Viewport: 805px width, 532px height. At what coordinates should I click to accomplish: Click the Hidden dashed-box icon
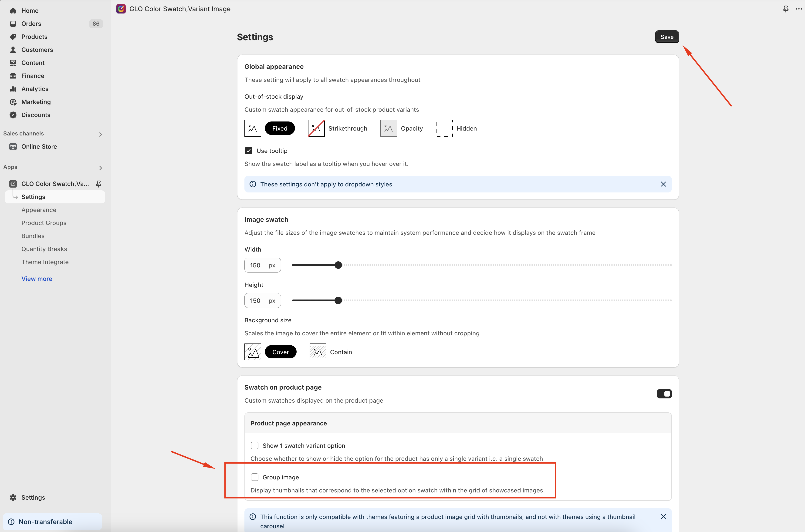coord(444,128)
